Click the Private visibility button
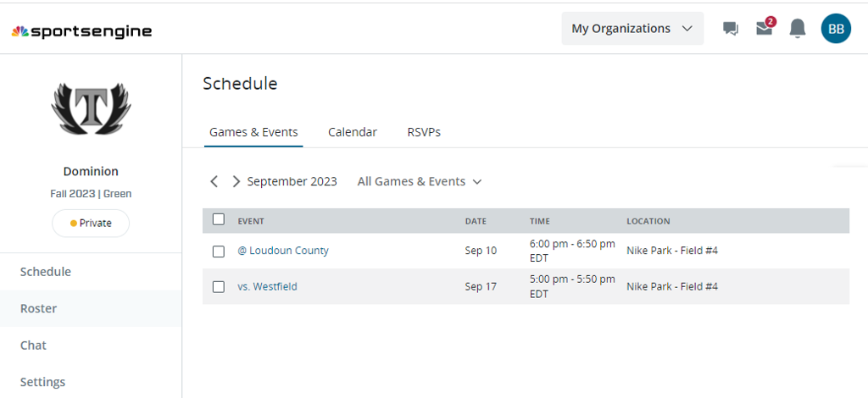 pos(91,223)
